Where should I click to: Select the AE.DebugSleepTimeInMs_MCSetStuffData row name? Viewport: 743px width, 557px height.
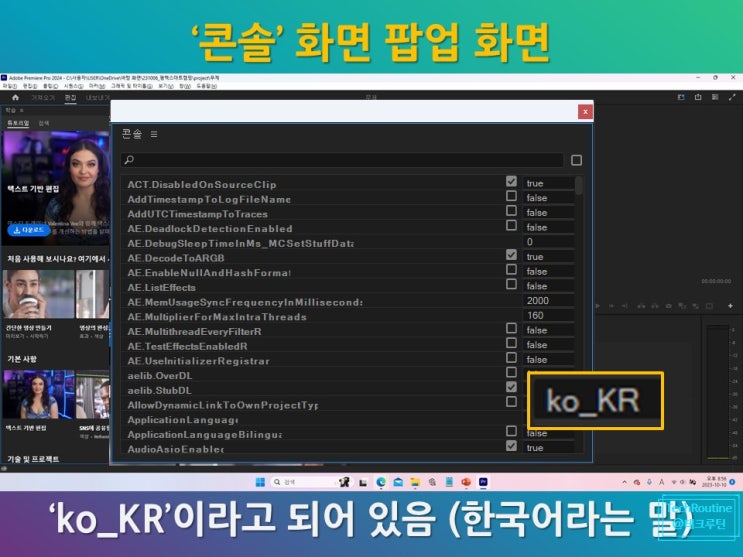pyautogui.click(x=241, y=244)
